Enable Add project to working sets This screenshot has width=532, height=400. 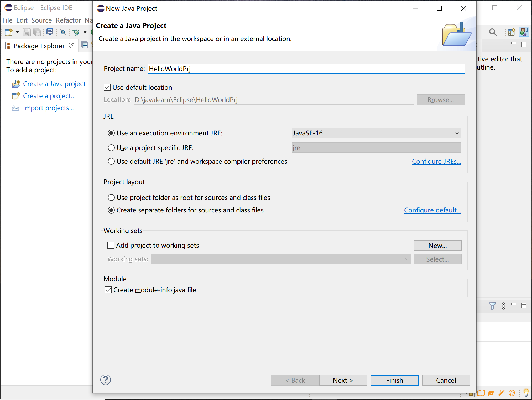coord(111,245)
